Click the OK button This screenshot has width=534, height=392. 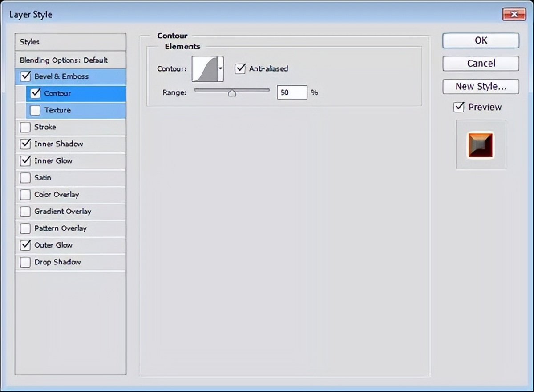tap(481, 40)
